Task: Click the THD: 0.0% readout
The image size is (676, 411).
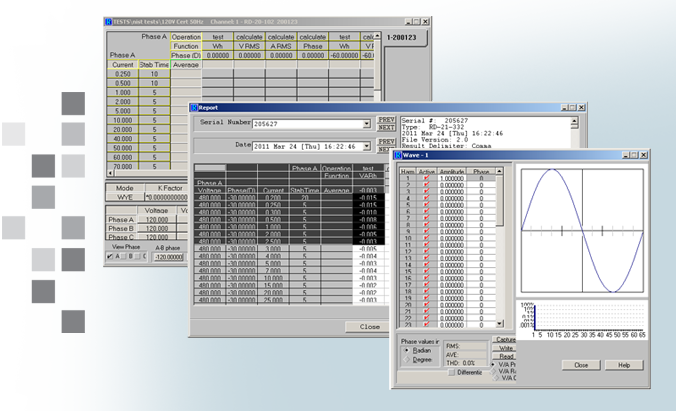Action: (x=465, y=363)
